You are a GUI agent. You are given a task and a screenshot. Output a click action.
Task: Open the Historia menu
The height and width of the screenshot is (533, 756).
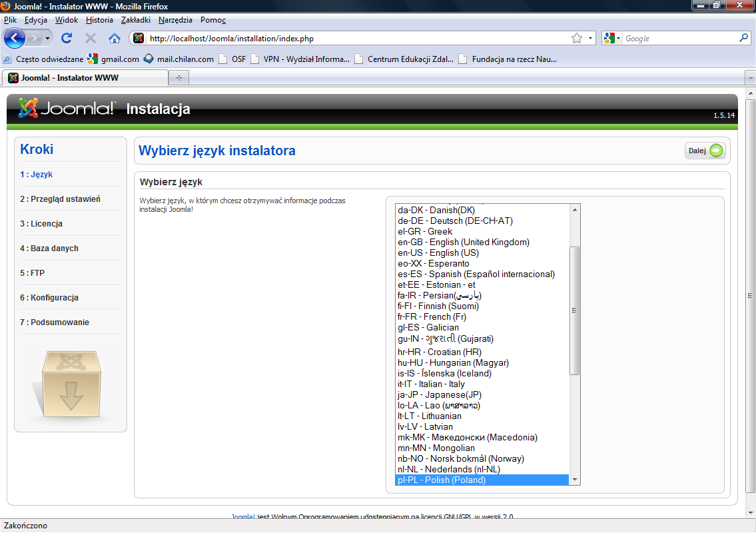(x=99, y=20)
